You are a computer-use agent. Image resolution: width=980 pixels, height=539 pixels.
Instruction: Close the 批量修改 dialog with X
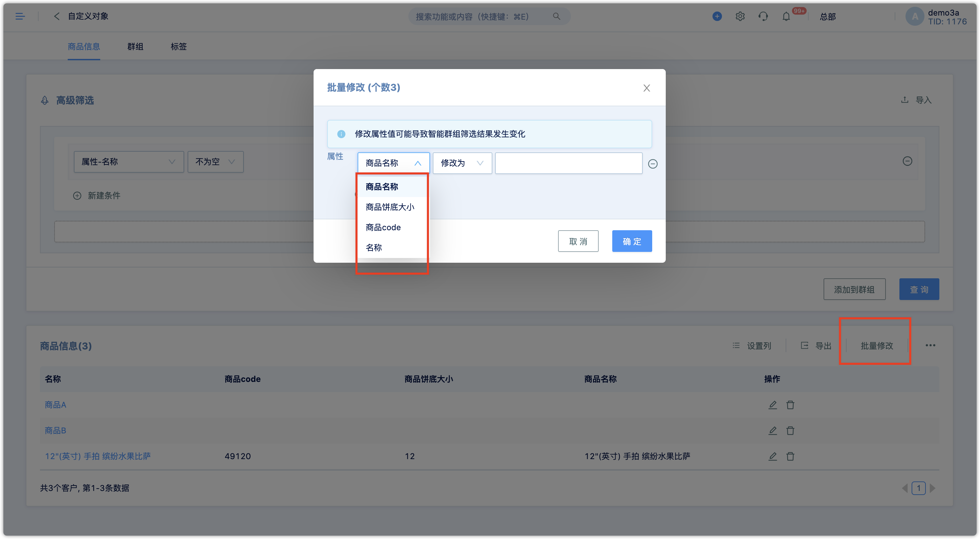[646, 88]
